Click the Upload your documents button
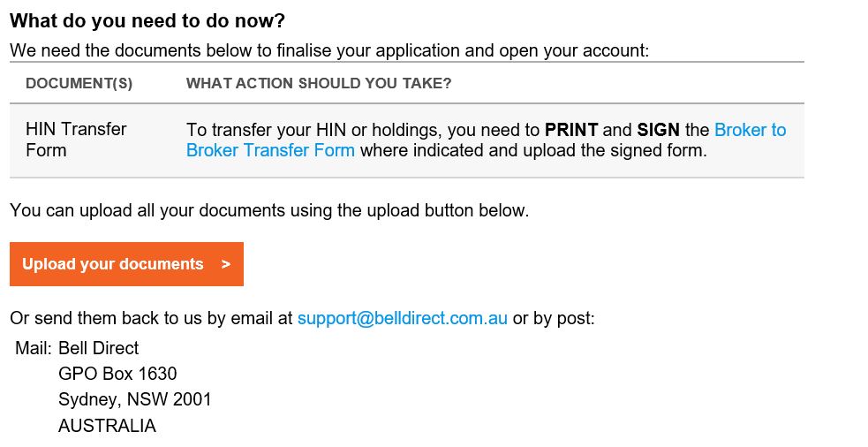The width and height of the screenshot is (868, 447). [x=127, y=264]
